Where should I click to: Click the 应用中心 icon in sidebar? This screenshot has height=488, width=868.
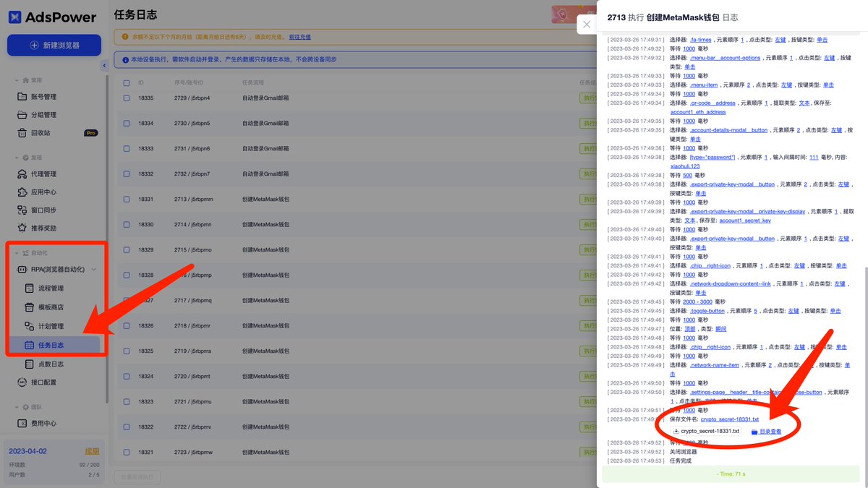click(22, 192)
